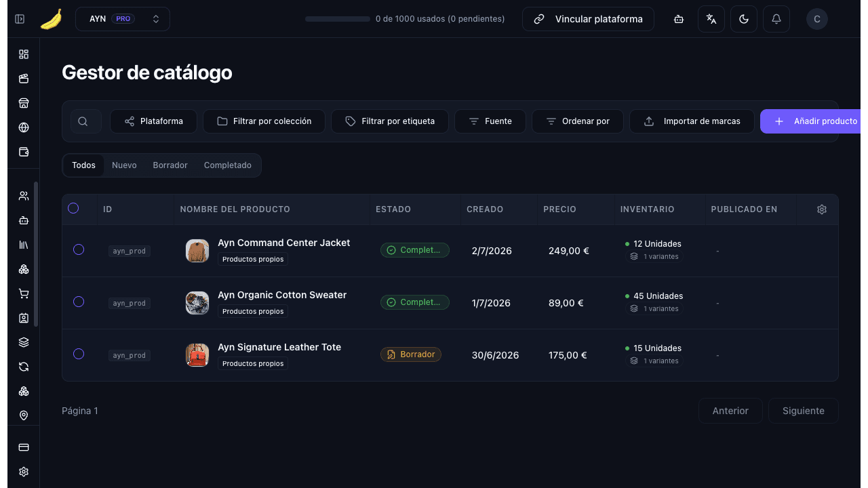Open the dashboard grid icon in sidebar
Screen dimensions: 868x488
tap(24, 54)
